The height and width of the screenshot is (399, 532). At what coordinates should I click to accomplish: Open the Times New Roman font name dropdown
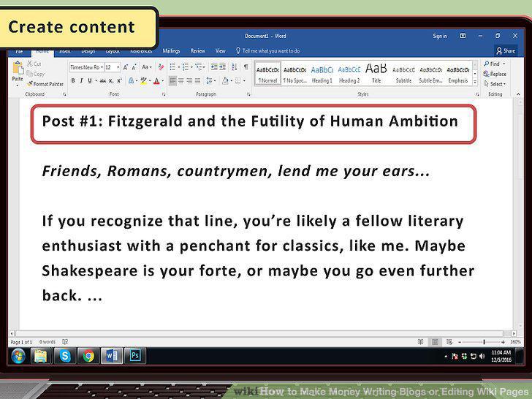click(x=102, y=67)
